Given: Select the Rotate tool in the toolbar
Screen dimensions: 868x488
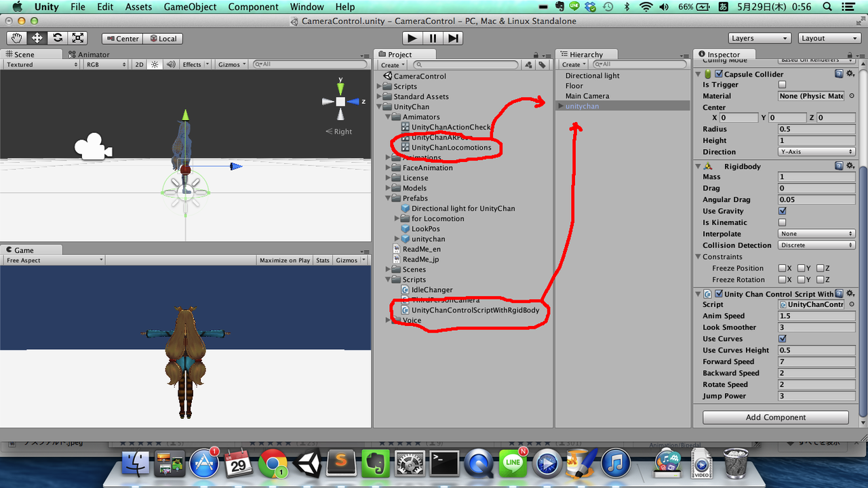Looking at the screenshot, I should pyautogui.click(x=58, y=38).
